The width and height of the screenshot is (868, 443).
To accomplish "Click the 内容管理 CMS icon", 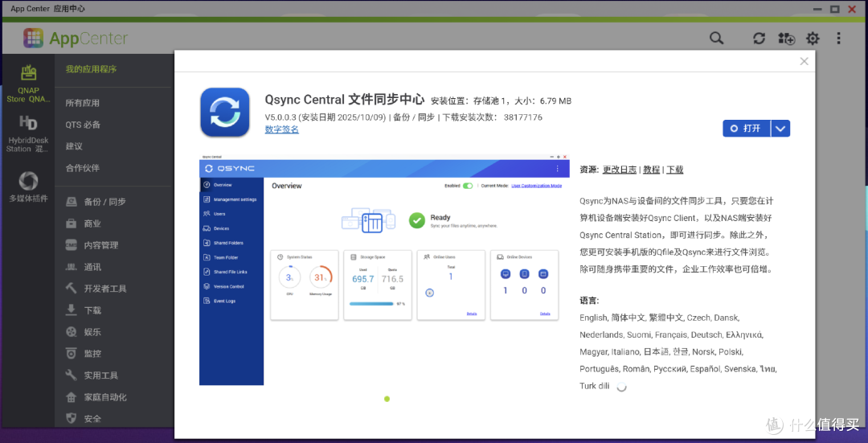I will (72, 244).
